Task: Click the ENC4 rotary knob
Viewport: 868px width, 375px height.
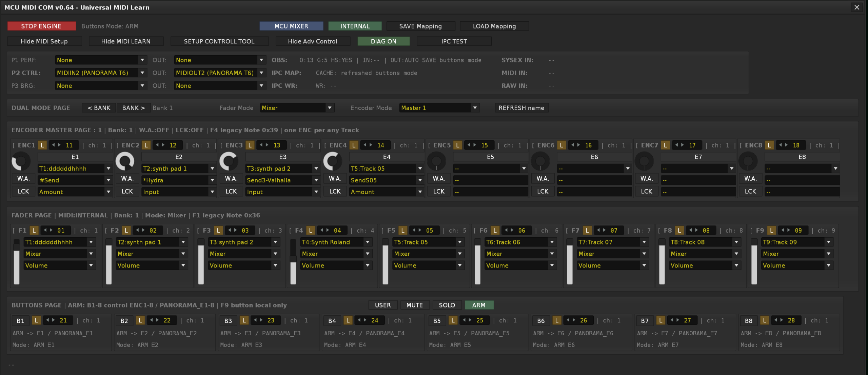Action: [333, 161]
